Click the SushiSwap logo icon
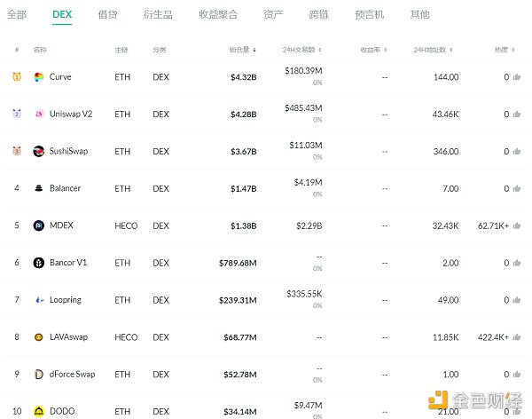Viewport: 532px width, 419px height. 39,151
